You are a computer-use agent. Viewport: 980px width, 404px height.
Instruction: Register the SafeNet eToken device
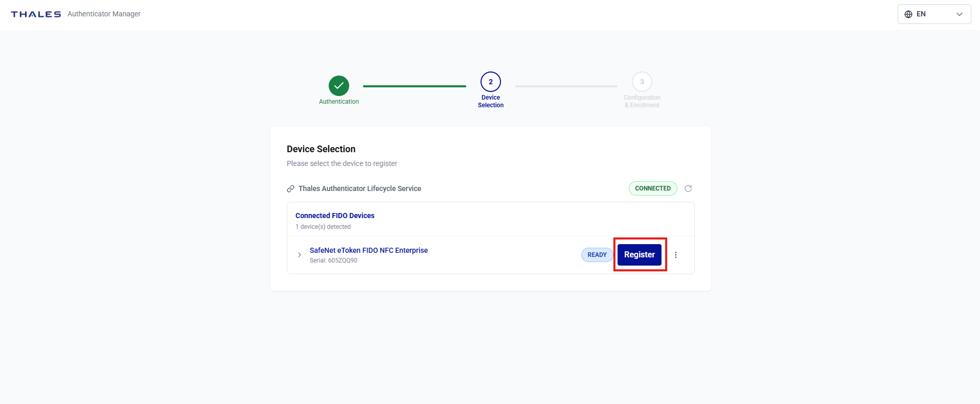pos(640,254)
